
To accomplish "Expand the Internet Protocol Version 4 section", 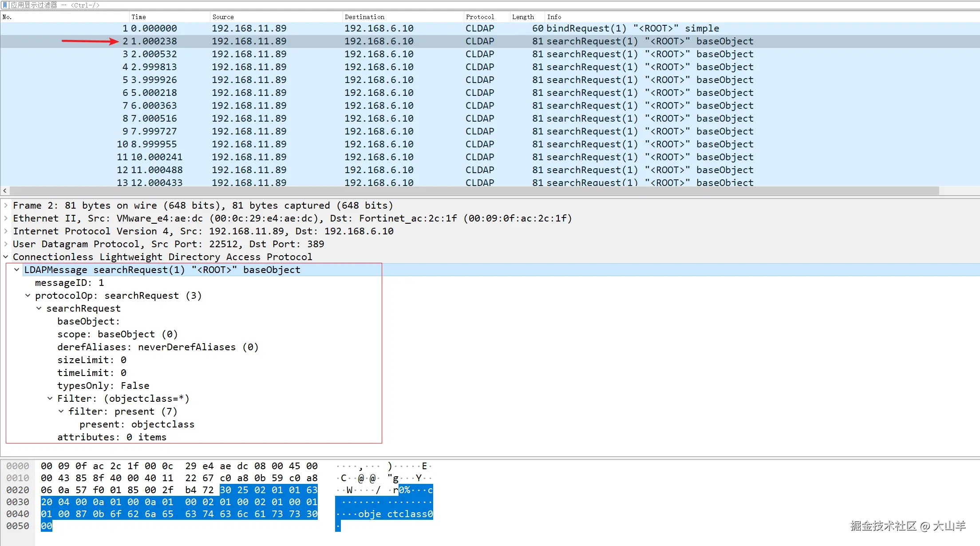I will 6,231.
